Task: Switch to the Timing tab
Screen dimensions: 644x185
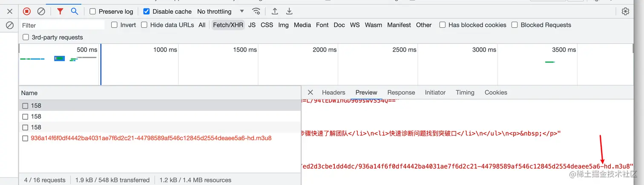Action: tap(465, 92)
